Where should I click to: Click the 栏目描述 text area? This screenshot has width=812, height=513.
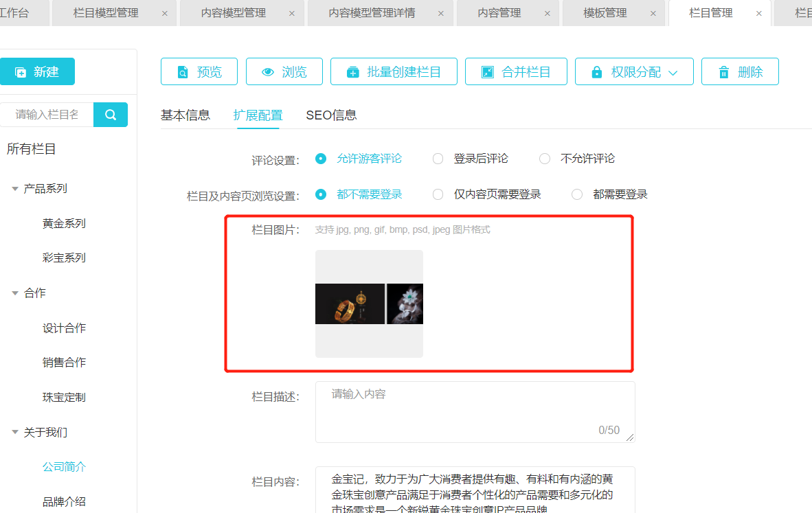475,412
